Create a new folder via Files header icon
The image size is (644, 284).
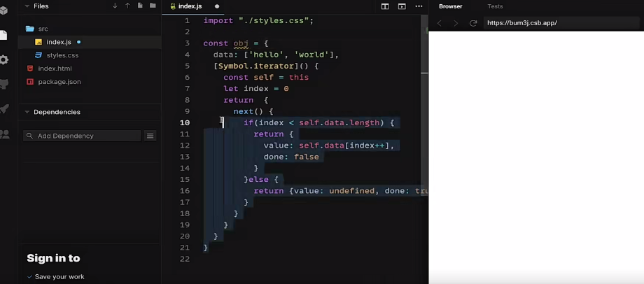153,6
